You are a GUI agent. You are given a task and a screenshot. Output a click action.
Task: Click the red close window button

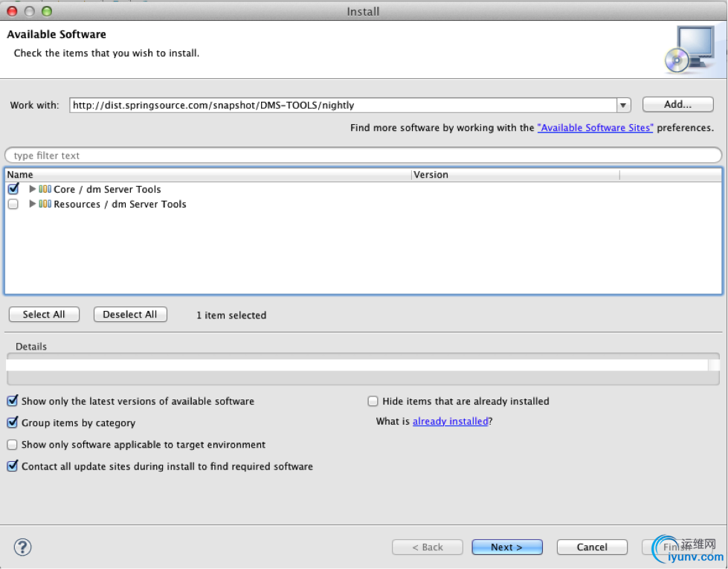13,11
